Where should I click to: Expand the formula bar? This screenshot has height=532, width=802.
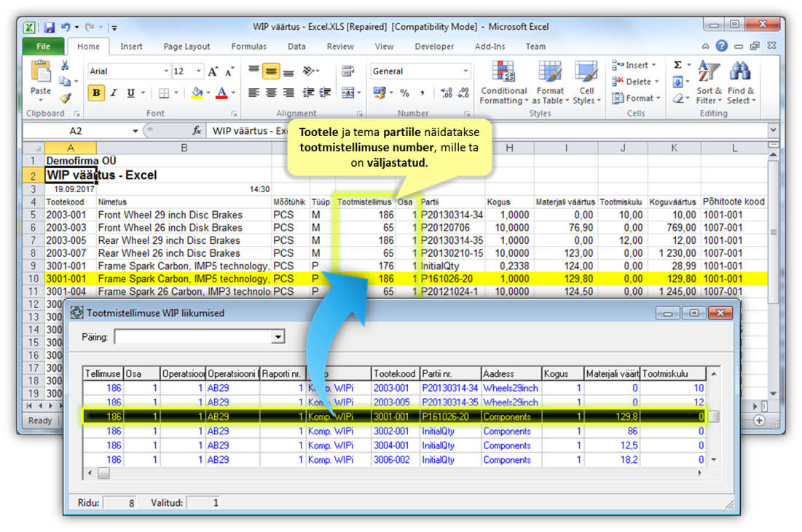(x=773, y=131)
